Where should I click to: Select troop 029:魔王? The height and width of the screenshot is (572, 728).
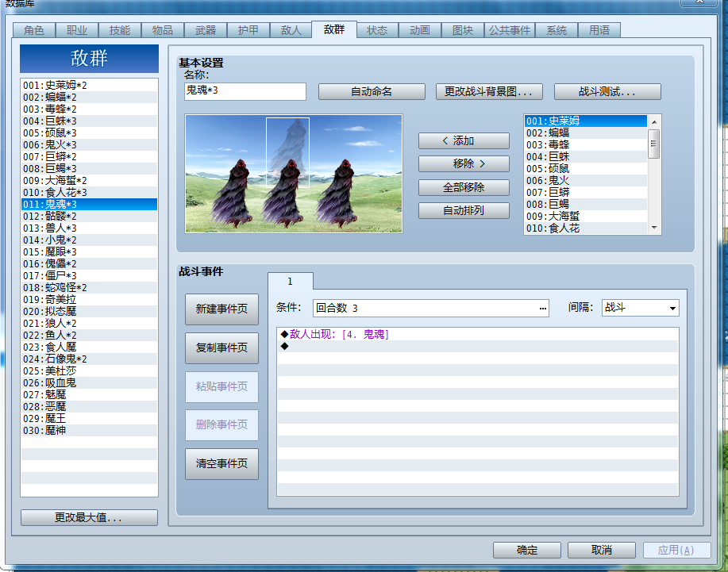pos(89,418)
